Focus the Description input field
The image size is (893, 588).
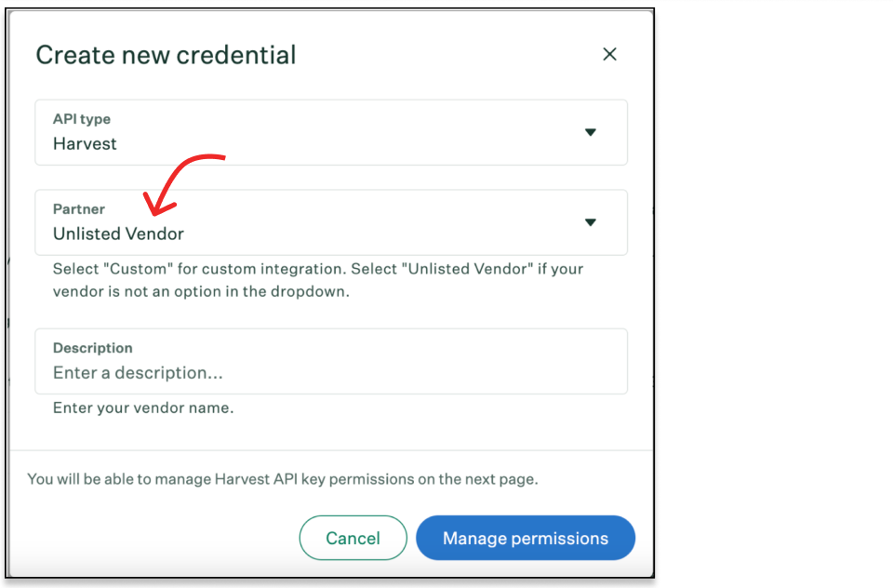tap(331, 361)
